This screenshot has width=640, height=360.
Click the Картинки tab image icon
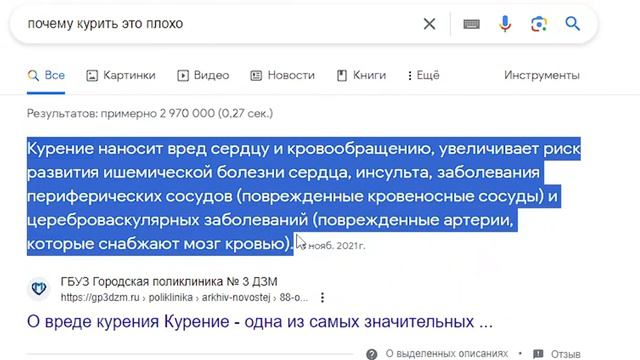[92, 76]
